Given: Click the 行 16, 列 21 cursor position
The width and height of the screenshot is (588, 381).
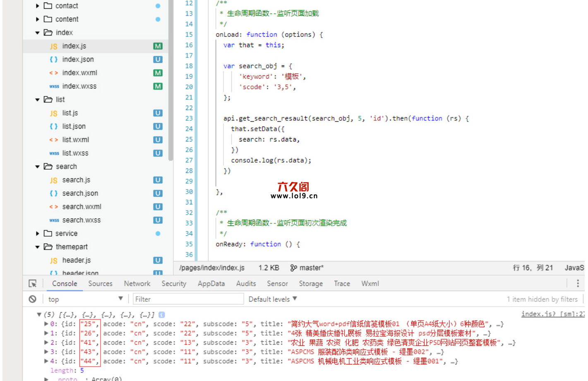Looking at the screenshot, I should (x=533, y=268).
